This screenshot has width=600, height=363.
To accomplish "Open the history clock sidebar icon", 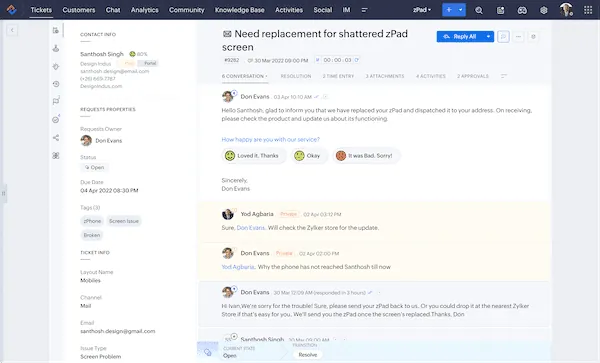I will click(56, 84).
